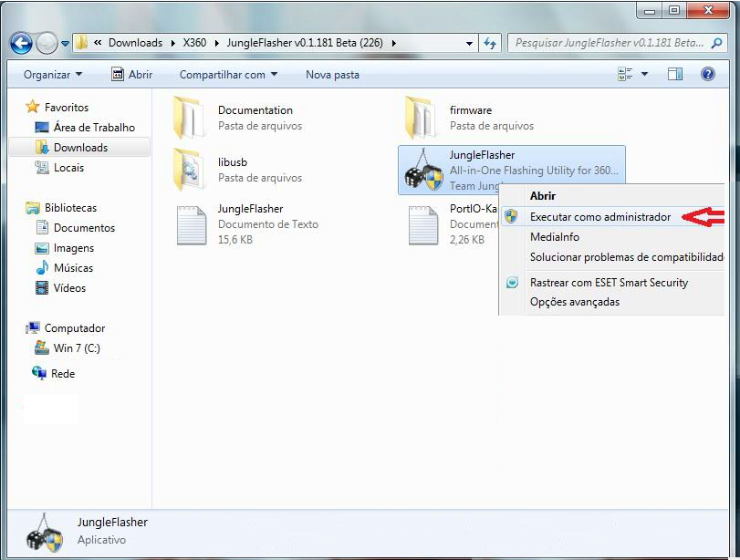Click the JungleFlasher Documento de Texto name
Viewport: 740px width, 560px height.
(250, 209)
